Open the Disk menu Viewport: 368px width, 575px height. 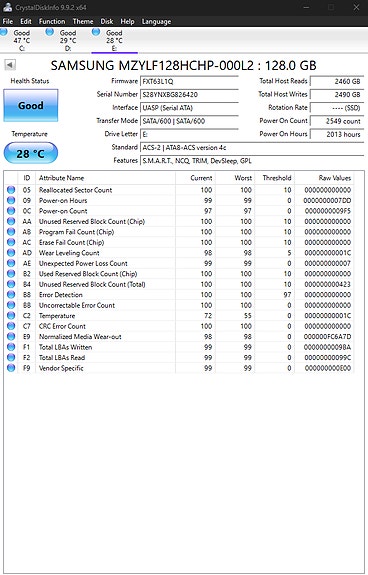click(107, 21)
